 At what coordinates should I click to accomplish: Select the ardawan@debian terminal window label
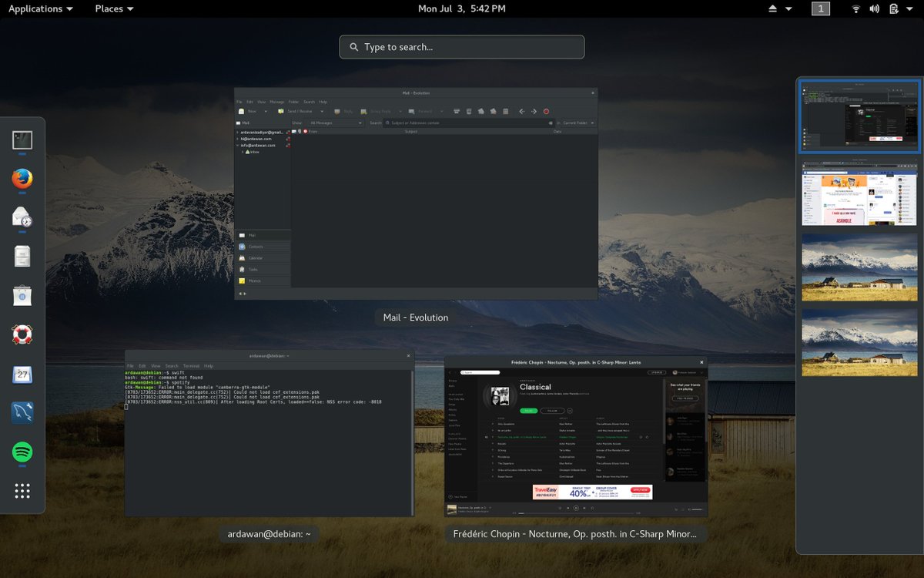pos(269,533)
